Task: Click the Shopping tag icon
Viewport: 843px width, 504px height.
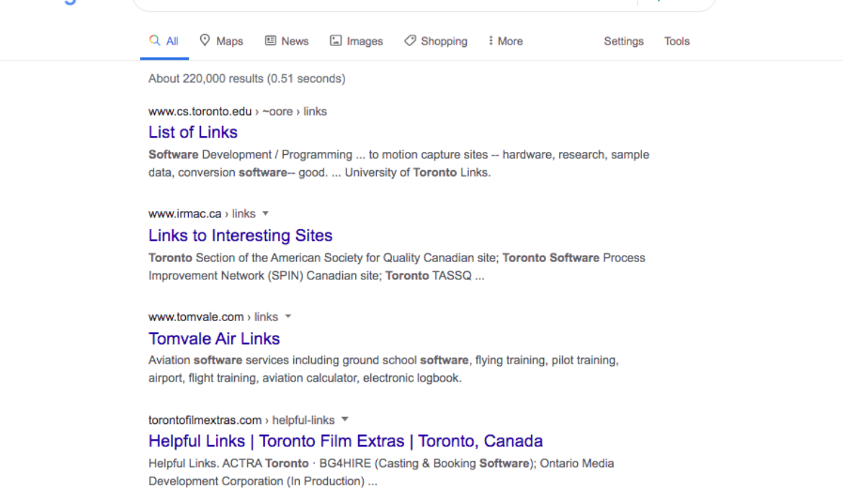Action: coord(410,40)
